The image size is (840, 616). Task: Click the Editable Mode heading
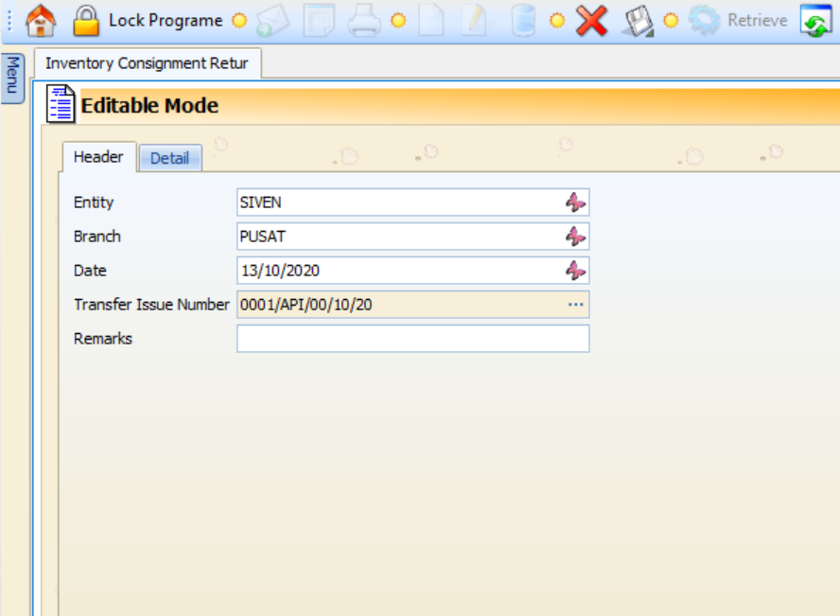(x=149, y=106)
